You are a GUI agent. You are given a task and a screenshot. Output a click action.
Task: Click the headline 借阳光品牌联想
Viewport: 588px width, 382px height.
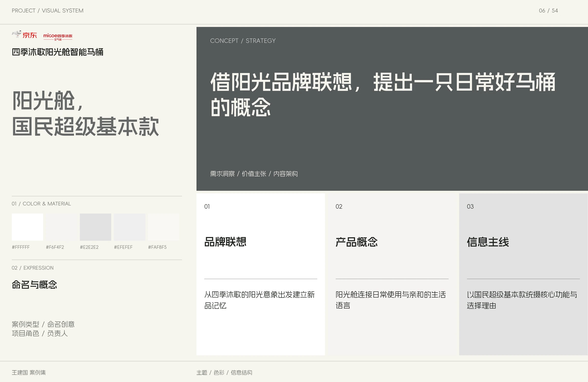pos(282,82)
